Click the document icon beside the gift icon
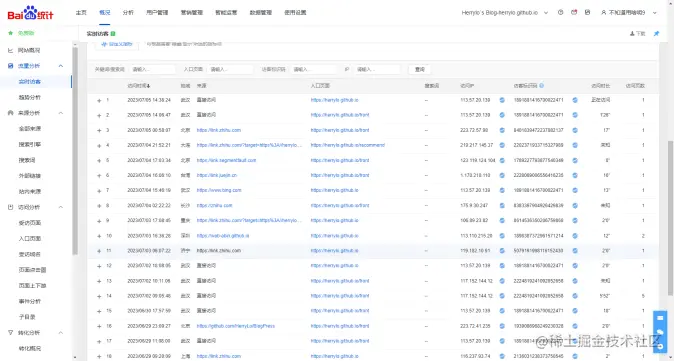Viewport: 674px width, 361px height. click(588, 12)
